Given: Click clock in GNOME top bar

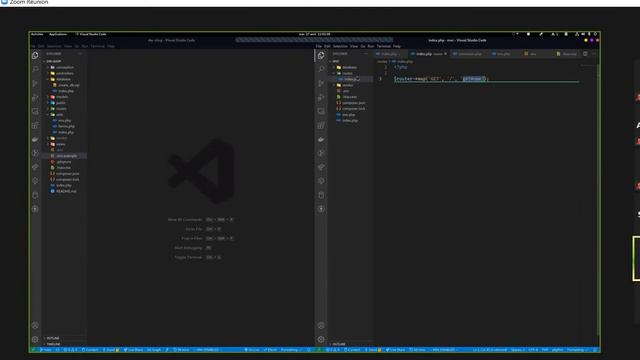Looking at the screenshot, I should (314, 34).
